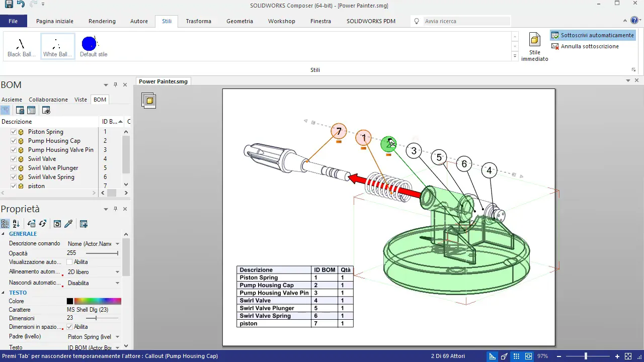Collapse the TESTO section
The width and height of the screenshot is (644, 362).
(4, 293)
